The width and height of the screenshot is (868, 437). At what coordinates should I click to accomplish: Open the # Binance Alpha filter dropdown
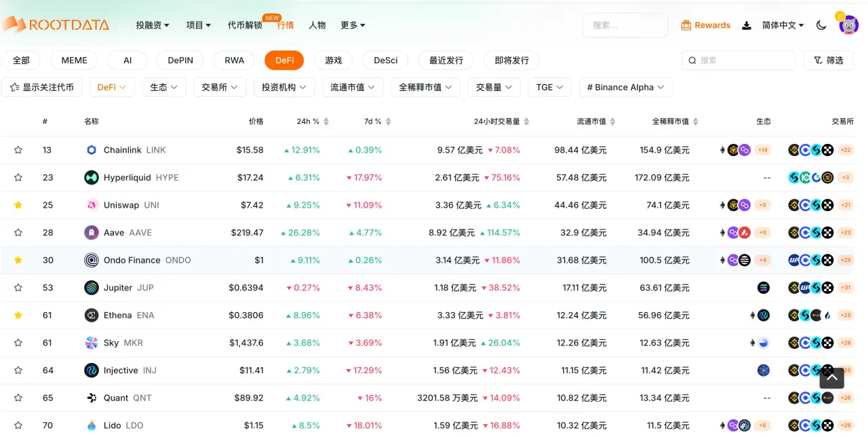point(626,88)
